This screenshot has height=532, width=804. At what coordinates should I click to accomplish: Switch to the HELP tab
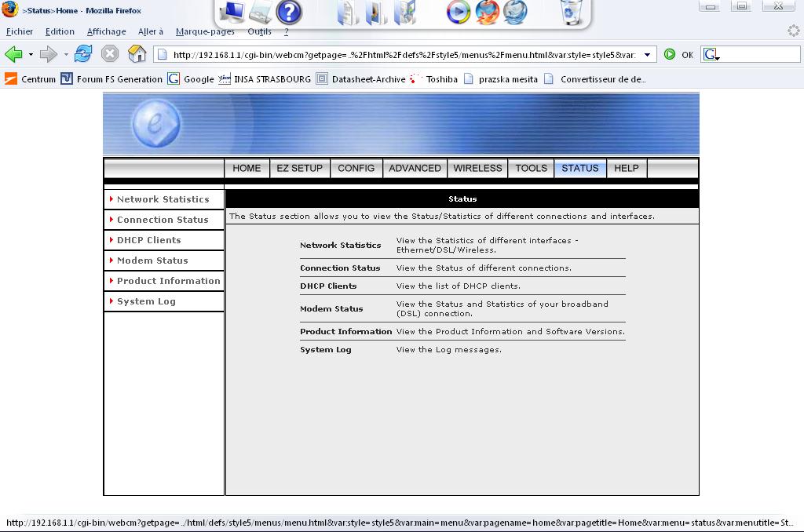[x=627, y=168]
